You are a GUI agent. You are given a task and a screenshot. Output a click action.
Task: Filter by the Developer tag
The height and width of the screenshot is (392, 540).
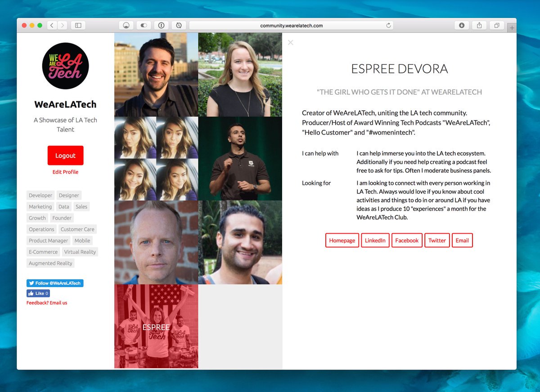[x=40, y=195]
